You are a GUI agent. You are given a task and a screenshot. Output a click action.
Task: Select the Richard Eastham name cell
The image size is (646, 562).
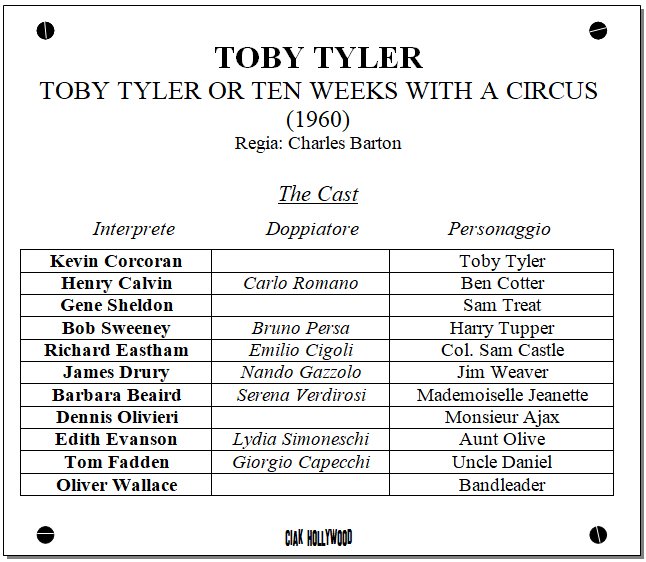coord(116,350)
